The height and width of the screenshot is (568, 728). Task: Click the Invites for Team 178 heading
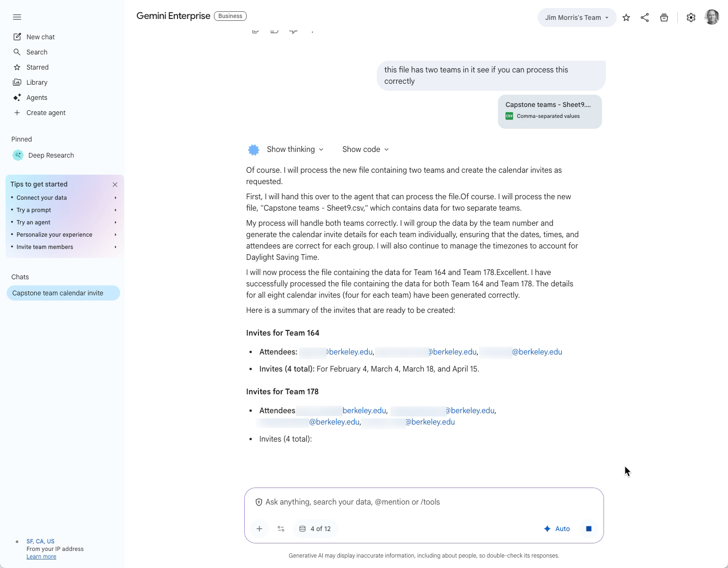click(282, 391)
